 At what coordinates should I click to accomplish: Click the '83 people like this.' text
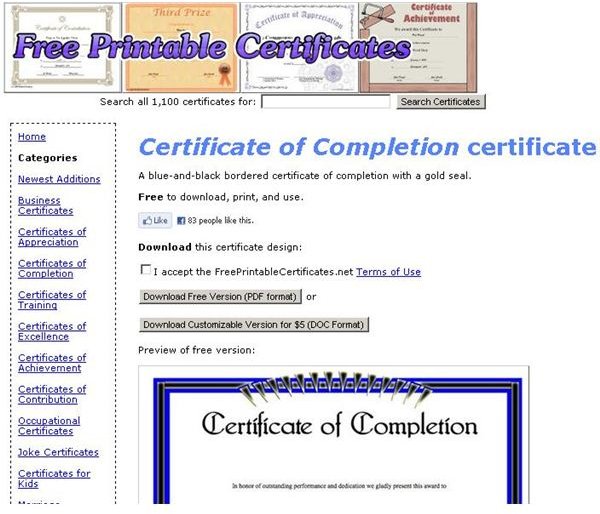point(220,220)
